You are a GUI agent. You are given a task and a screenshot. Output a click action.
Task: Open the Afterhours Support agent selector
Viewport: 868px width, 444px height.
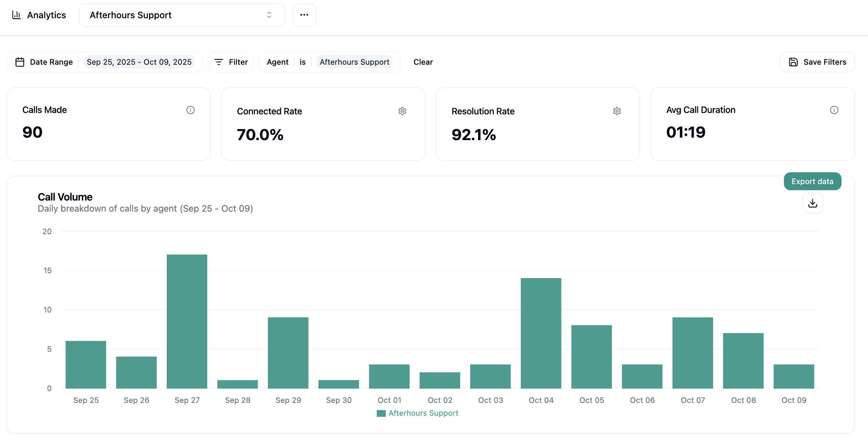click(181, 15)
